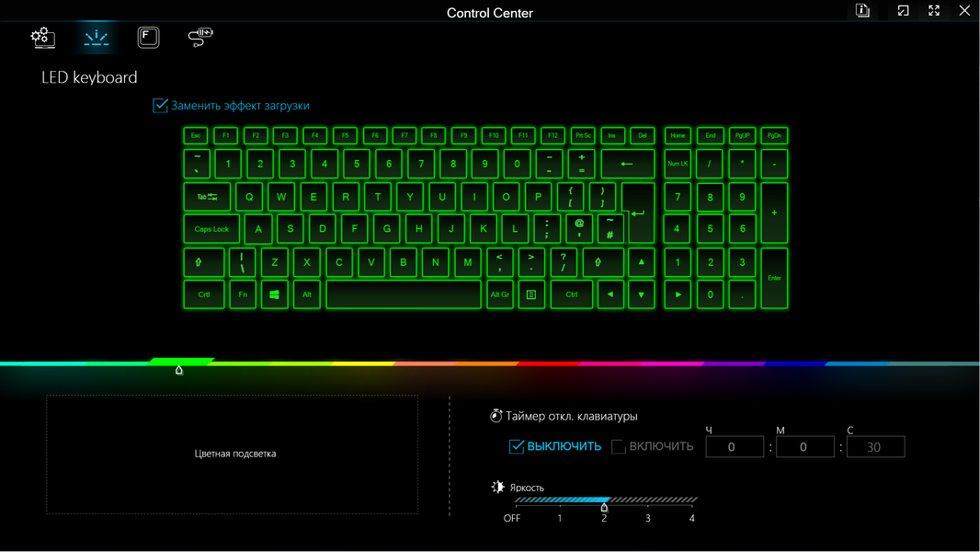Screen dimensions: 980x552
Task: Select the LED keyboard backlight tab
Action: pyautogui.click(x=97, y=38)
